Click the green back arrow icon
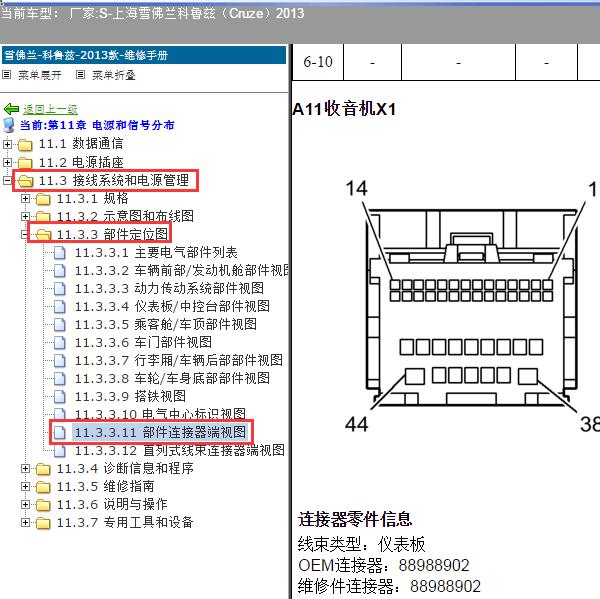 (x=11, y=109)
